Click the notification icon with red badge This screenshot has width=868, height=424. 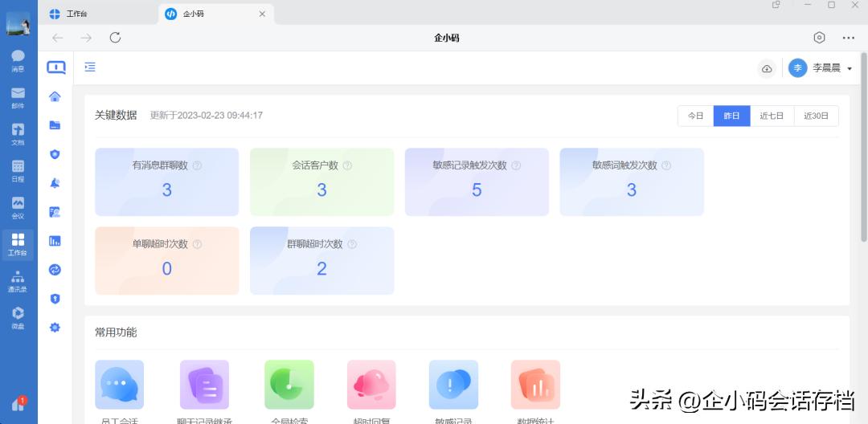point(18,404)
